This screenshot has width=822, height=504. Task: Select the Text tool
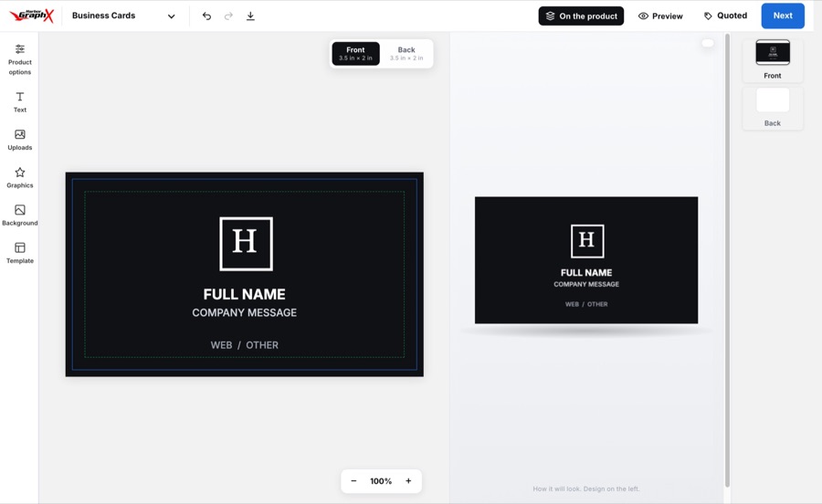[19, 102]
